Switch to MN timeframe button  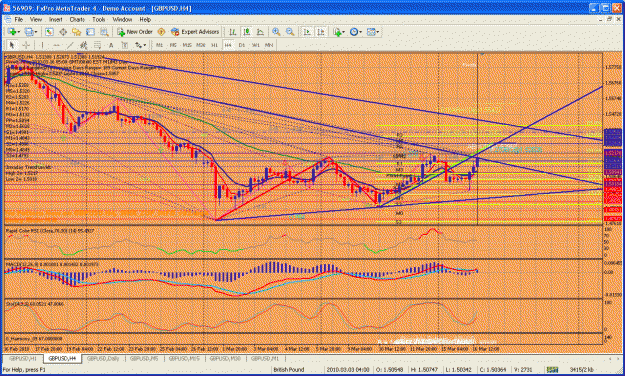tap(269, 45)
